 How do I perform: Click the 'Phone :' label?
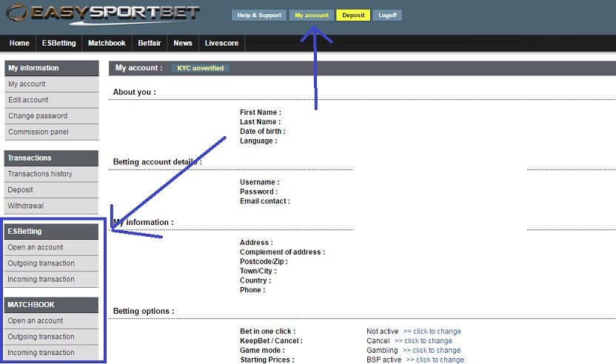tap(252, 290)
